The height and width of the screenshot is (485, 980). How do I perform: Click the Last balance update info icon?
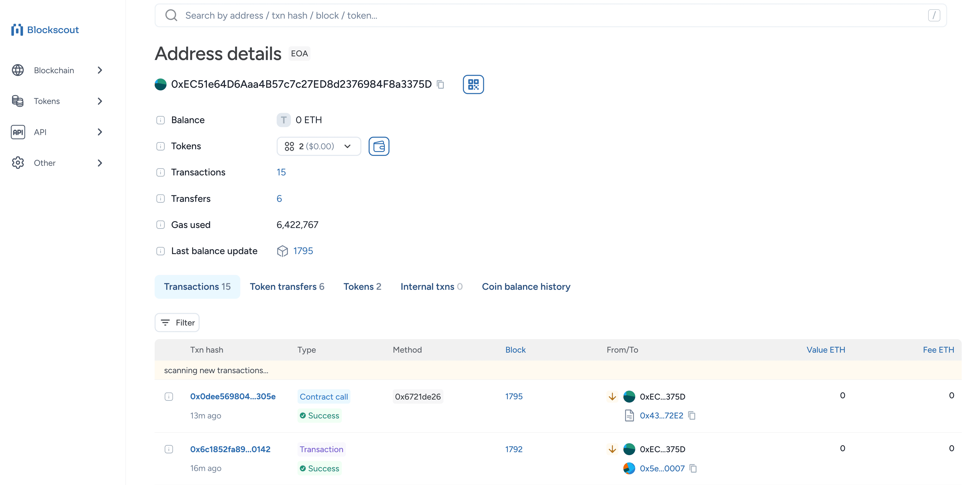pyautogui.click(x=161, y=251)
